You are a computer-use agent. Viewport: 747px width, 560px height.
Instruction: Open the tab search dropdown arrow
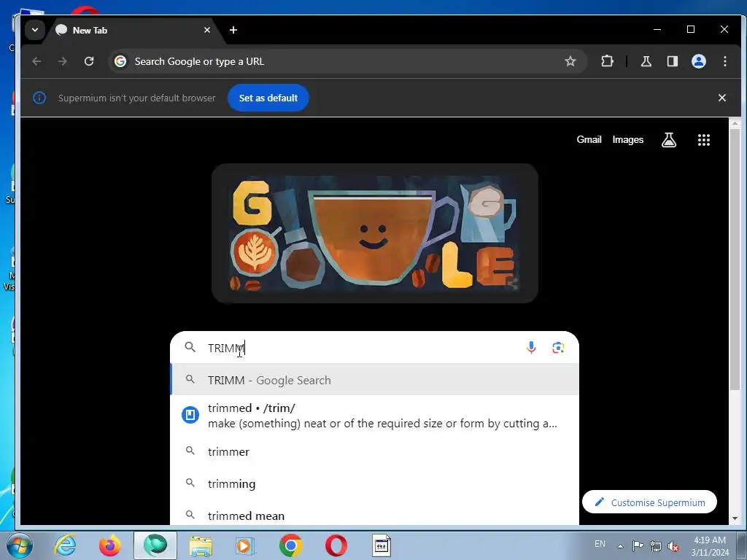pyautogui.click(x=35, y=30)
